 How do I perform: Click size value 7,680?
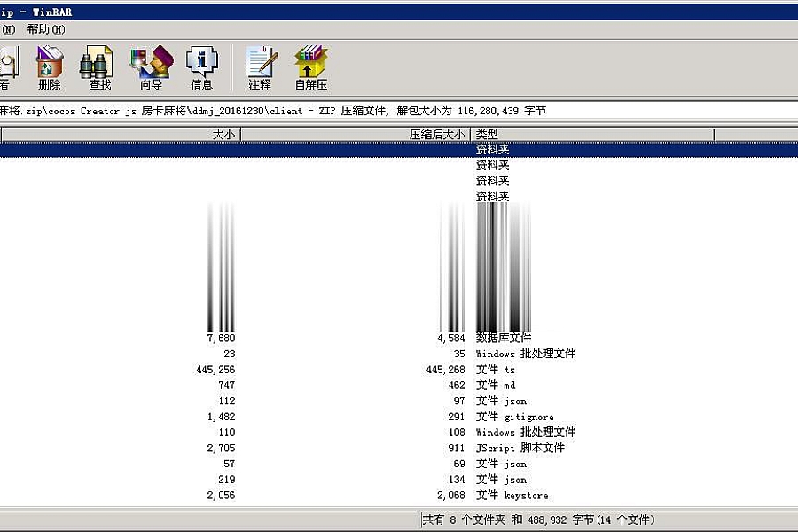pyautogui.click(x=221, y=338)
